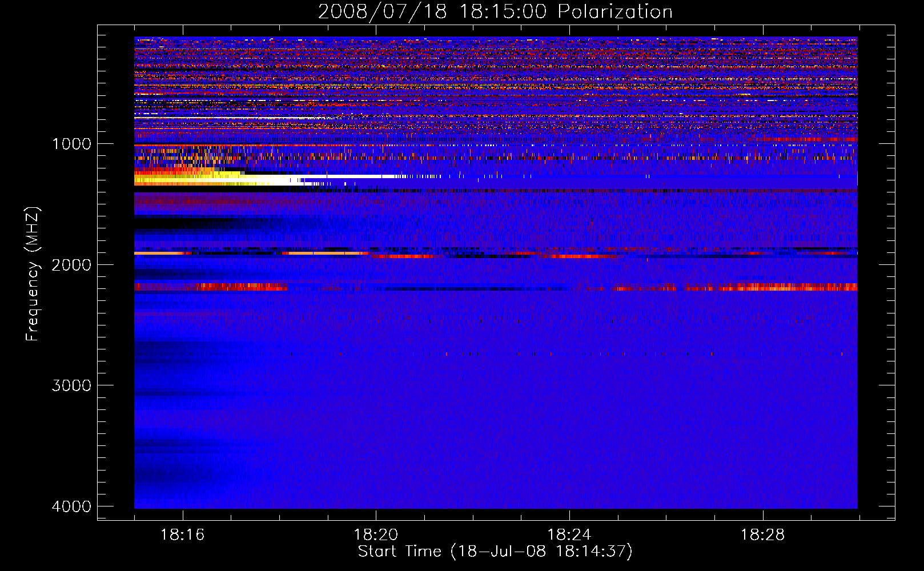Click the 3000 frequency tick label
Viewport: 924px width, 571px height.
click(71, 385)
